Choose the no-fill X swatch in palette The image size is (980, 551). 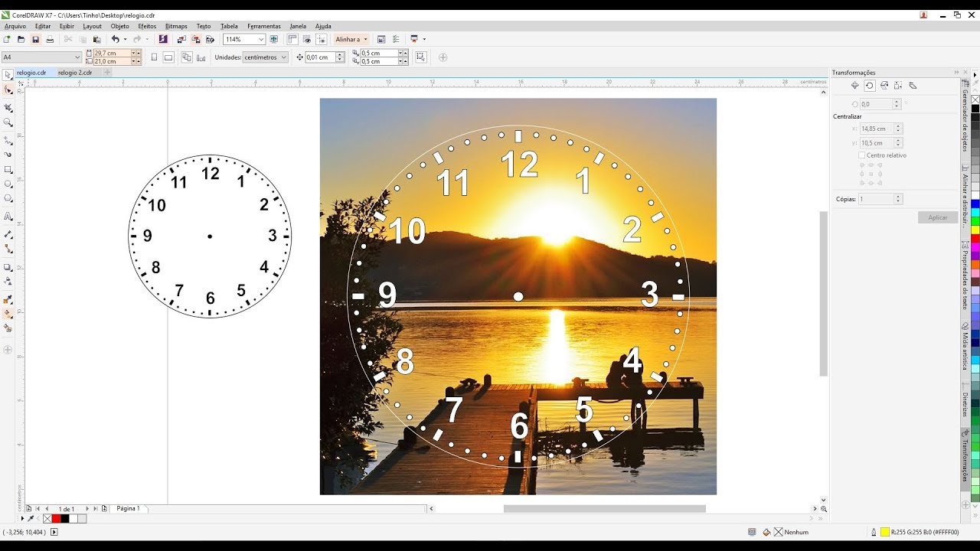[x=975, y=99]
